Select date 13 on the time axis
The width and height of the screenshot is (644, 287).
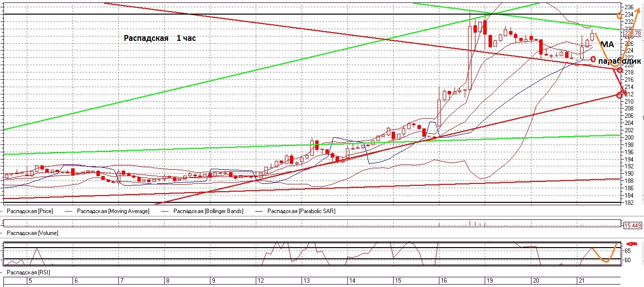(x=306, y=281)
